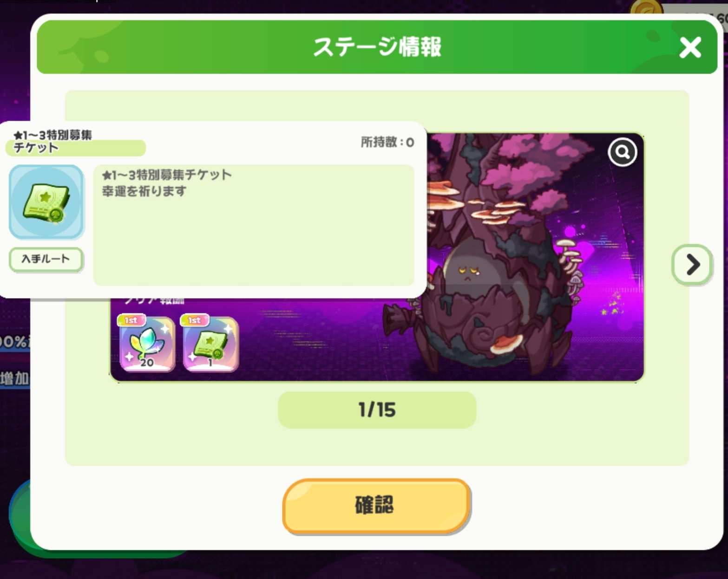This screenshot has width=728, height=579.
Task: Click the 1/15 stage counter pill
Action: click(x=377, y=410)
